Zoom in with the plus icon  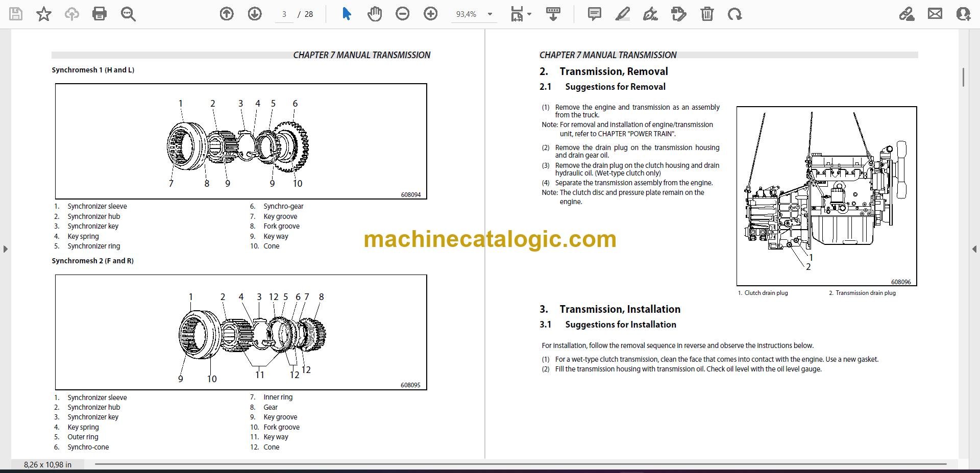click(431, 14)
